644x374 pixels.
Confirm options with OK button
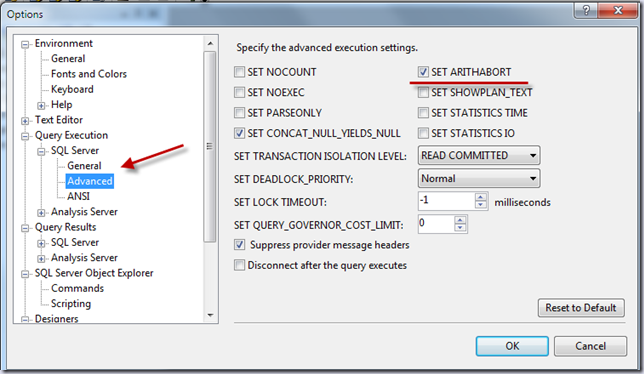(x=512, y=346)
